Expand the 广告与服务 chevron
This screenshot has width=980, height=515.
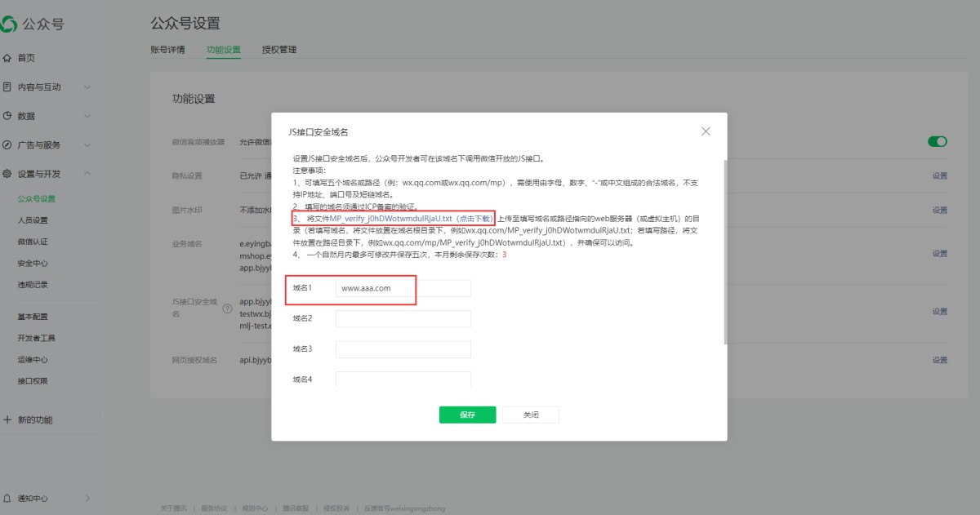point(87,144)
